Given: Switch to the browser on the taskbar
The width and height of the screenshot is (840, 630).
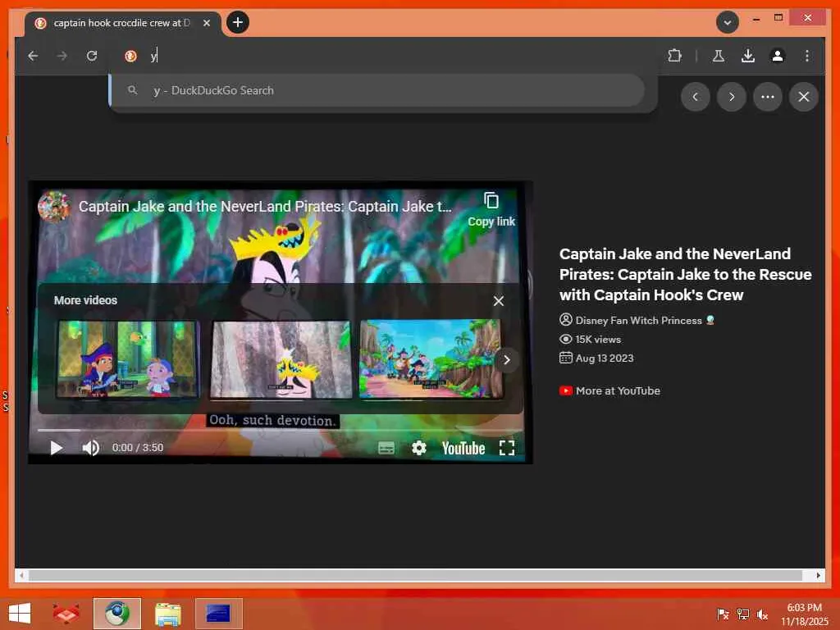Looking at the screenshot, I should 116,614.
